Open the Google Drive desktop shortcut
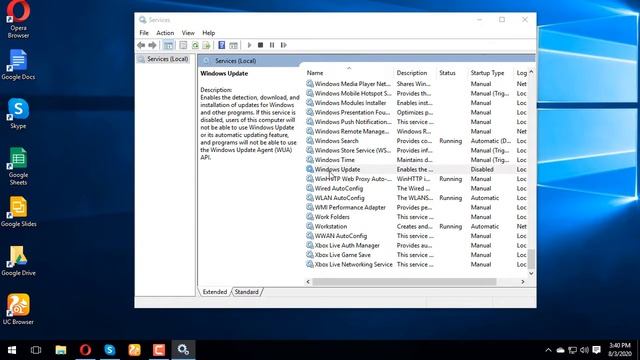The image size is (640, 360). pos(18,260)
